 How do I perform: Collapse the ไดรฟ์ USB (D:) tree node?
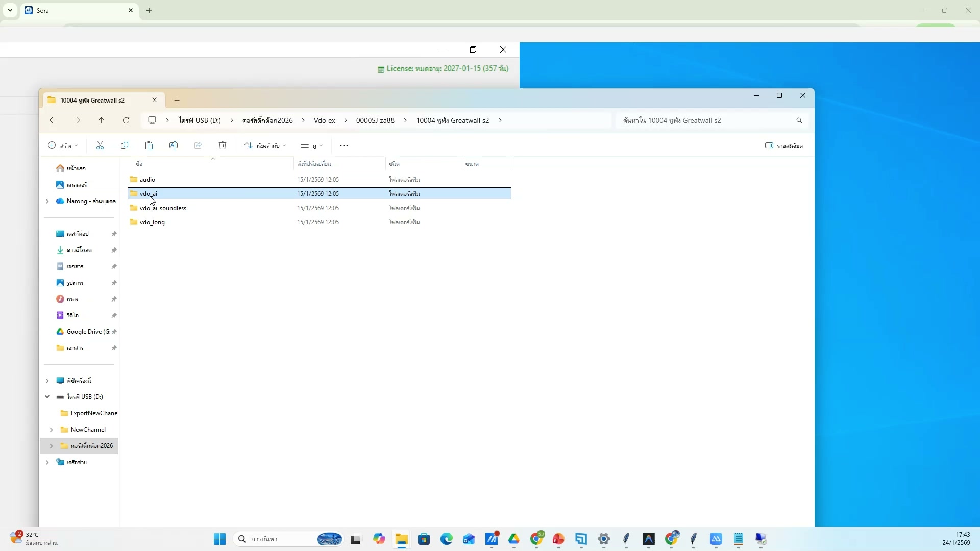pos(47,396)
